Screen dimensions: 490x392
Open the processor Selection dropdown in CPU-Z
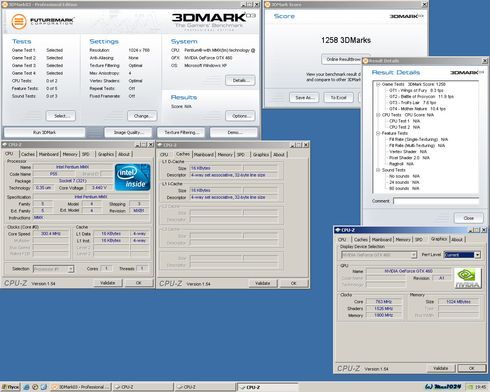(x=71, y=269)
